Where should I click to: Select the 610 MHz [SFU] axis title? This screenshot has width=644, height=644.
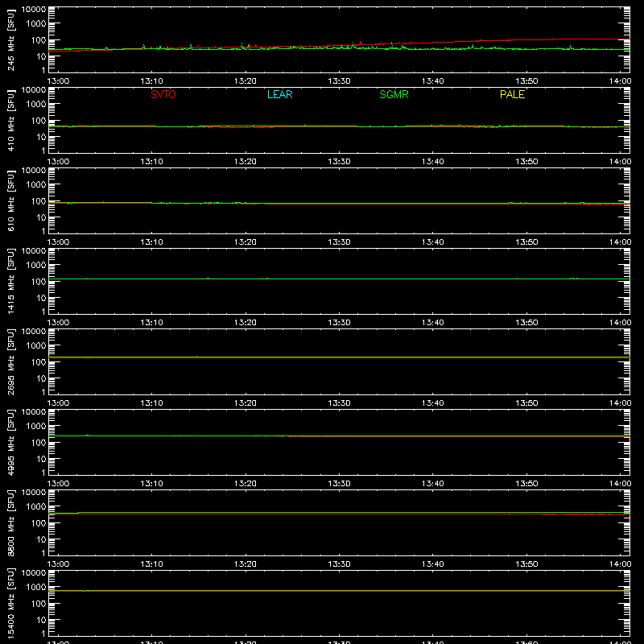pyautogui.click(x=10, y=200)
